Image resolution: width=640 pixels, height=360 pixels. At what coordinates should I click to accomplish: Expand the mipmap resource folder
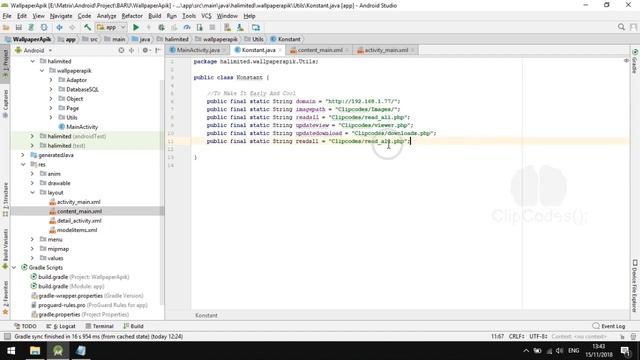[32, 249]
